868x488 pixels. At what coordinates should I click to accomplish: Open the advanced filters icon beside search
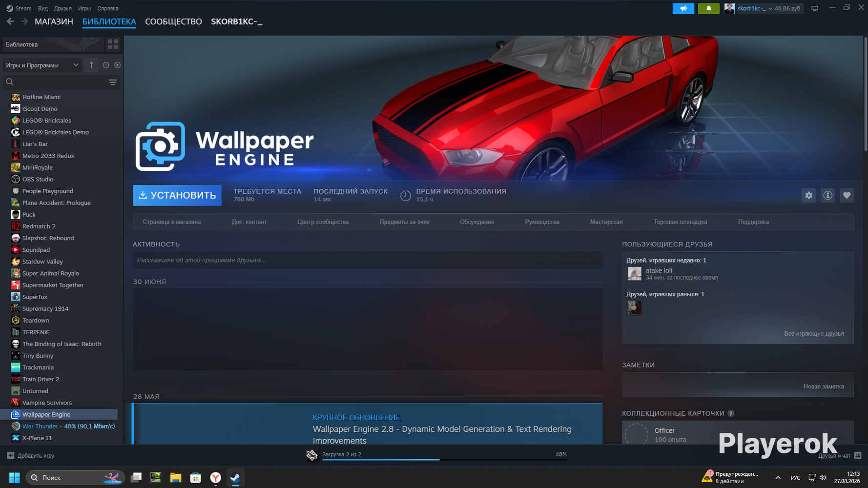pos(113,82)
